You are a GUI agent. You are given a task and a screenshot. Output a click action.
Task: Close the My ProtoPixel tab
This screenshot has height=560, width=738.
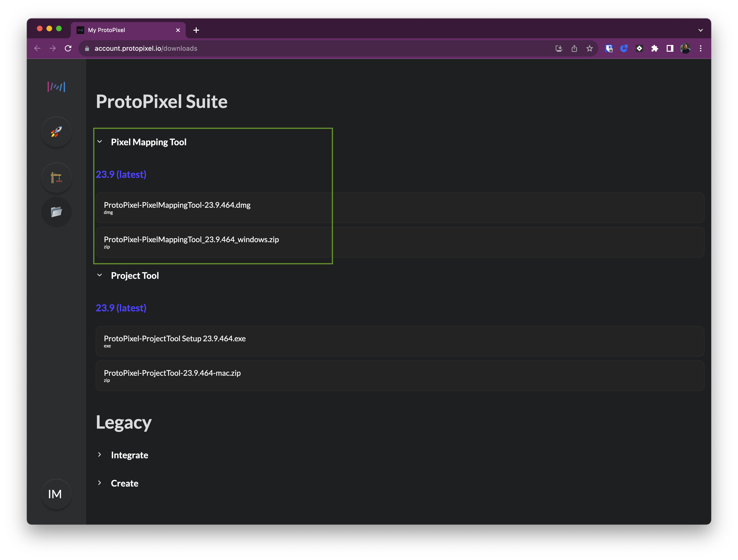[178, 30]
